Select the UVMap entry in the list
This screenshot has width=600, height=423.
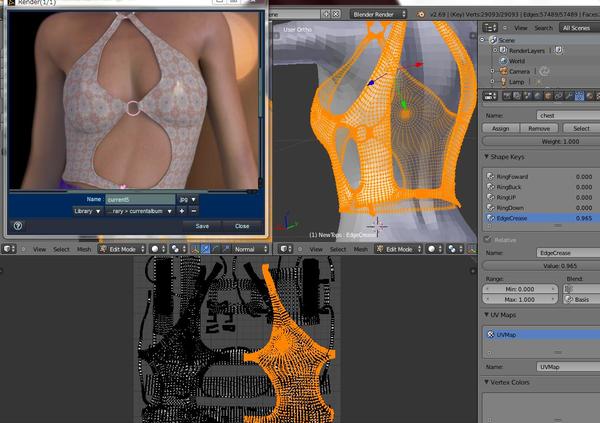541,335
